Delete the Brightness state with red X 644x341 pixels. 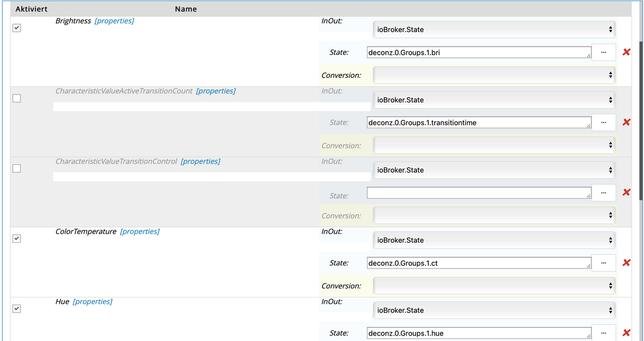point(626,52)
